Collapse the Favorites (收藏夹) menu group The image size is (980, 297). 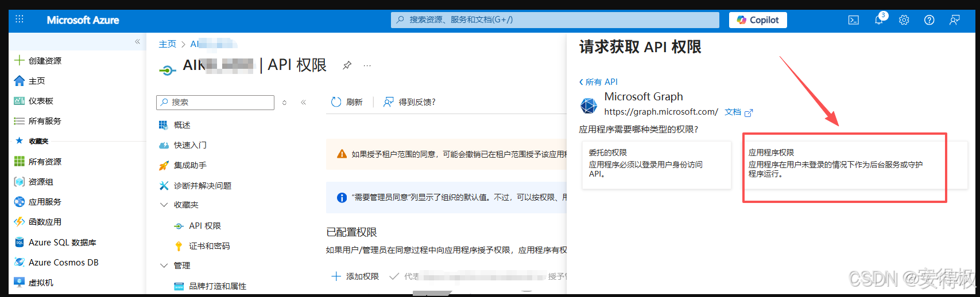[164, 205]
